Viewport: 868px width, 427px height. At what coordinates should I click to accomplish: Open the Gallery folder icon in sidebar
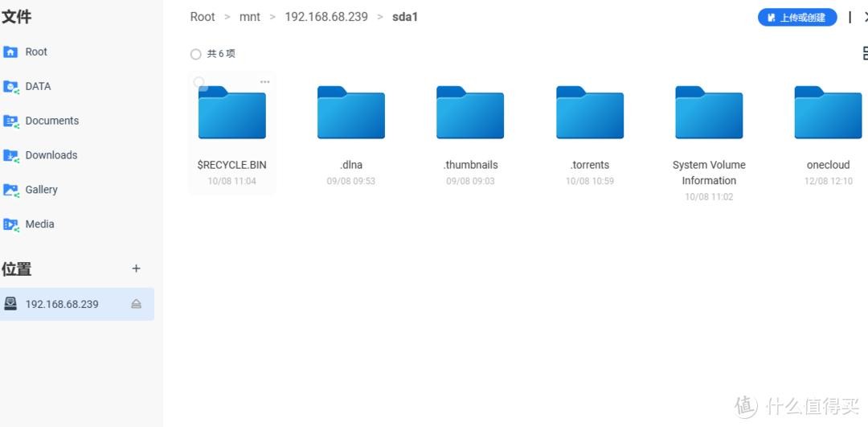pyautogui.click(x=10, y=191)
